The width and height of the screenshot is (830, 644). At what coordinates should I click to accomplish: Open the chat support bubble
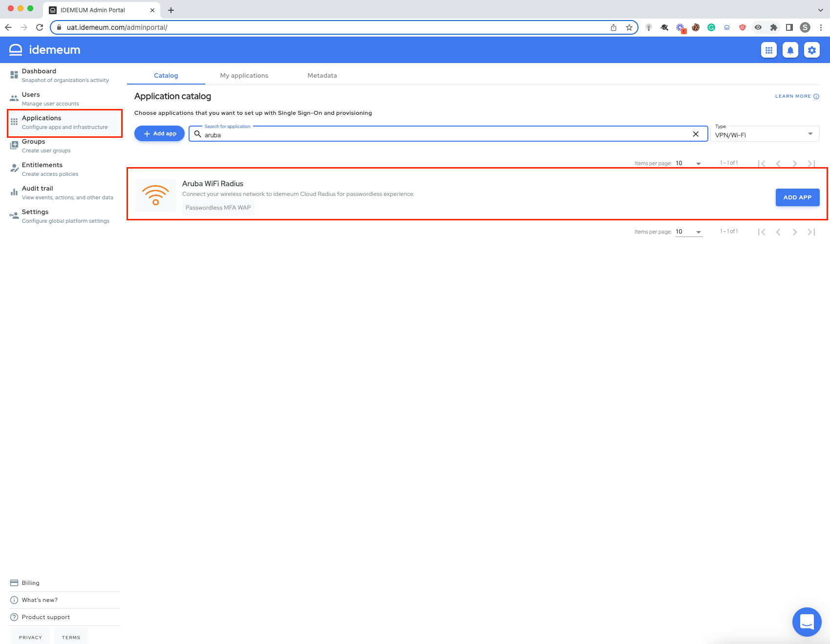(x=807, y=622)
